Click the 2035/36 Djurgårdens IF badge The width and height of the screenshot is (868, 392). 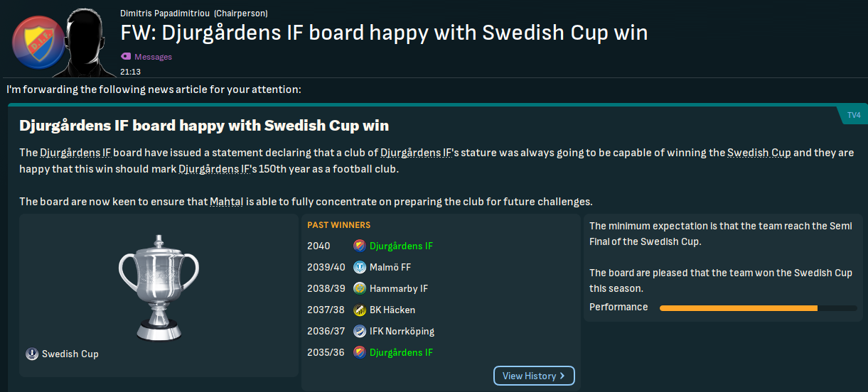tap(360, 352)
